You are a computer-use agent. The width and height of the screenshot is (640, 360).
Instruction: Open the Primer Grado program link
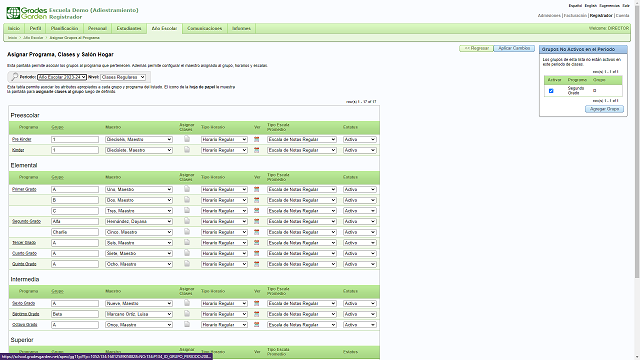[x=24, y=189]
